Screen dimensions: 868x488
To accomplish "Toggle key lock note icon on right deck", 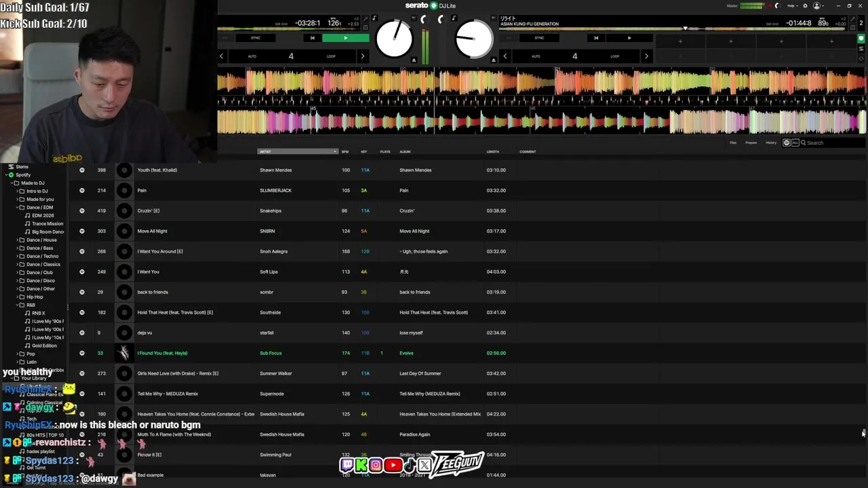I will 454,18.
